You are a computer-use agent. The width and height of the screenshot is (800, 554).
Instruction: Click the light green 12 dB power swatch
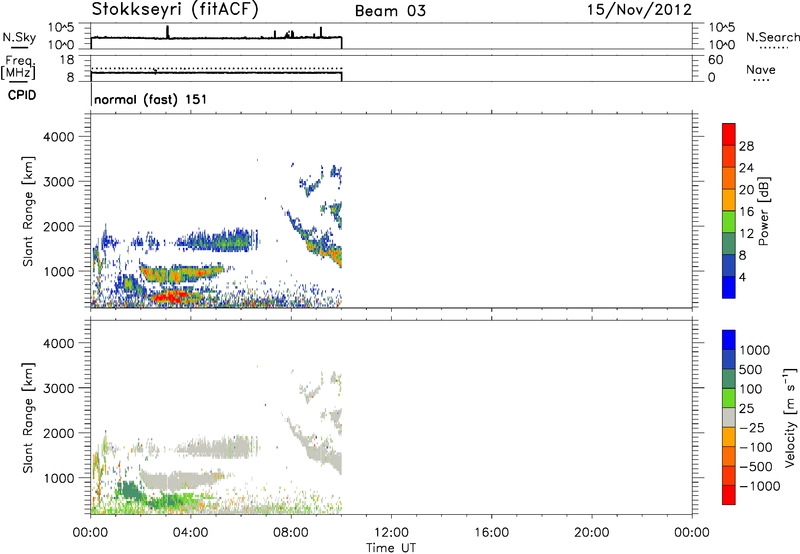(x=729, y=222)
